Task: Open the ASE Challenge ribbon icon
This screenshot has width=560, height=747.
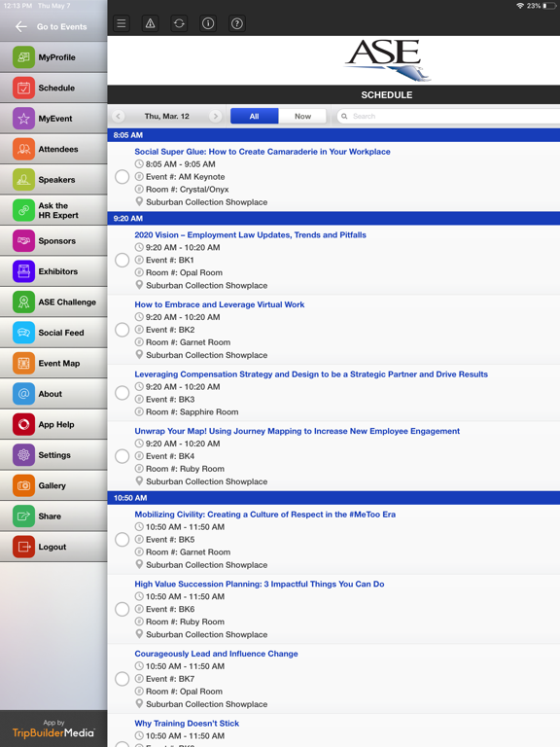Action: click(23, 302)
